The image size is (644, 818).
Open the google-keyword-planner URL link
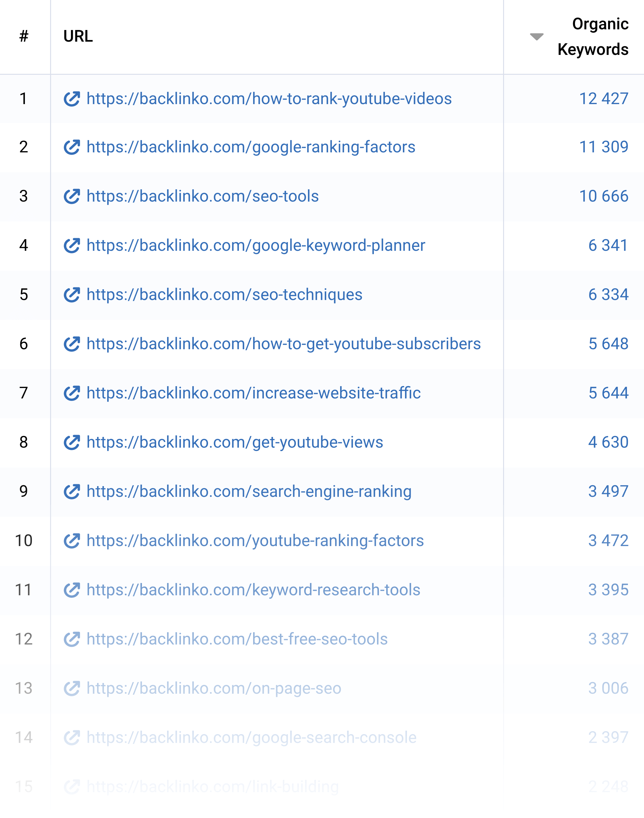tap(256, 246)
